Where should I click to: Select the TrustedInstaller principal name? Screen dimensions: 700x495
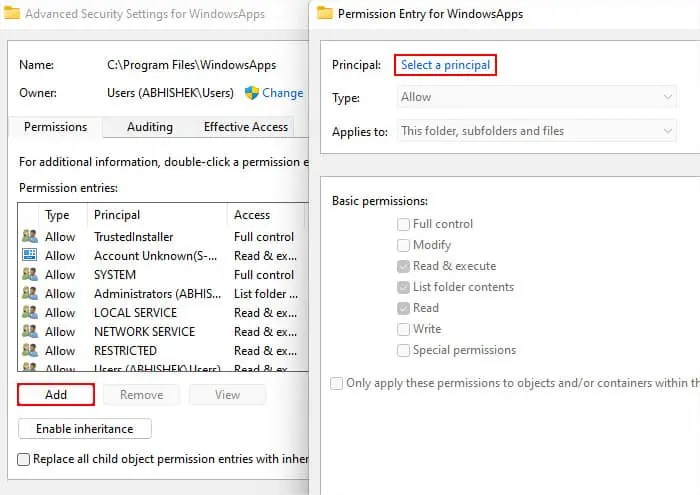tap(133, 237)
